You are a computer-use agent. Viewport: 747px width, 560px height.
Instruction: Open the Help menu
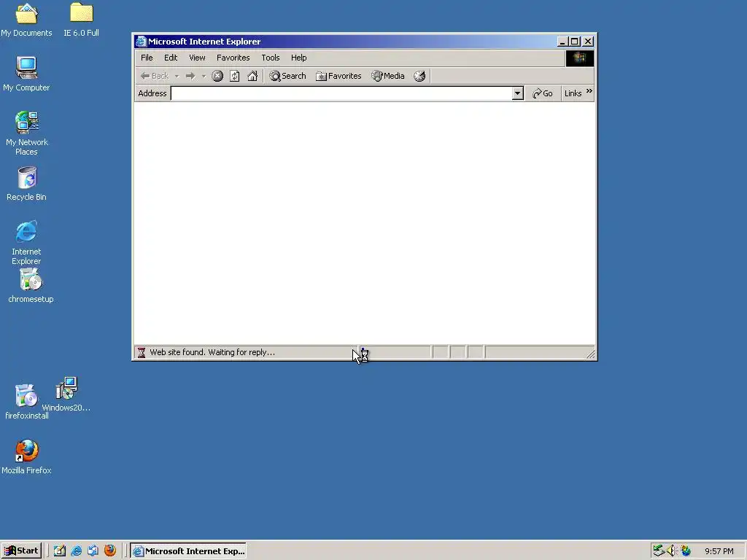pos(298,58)
